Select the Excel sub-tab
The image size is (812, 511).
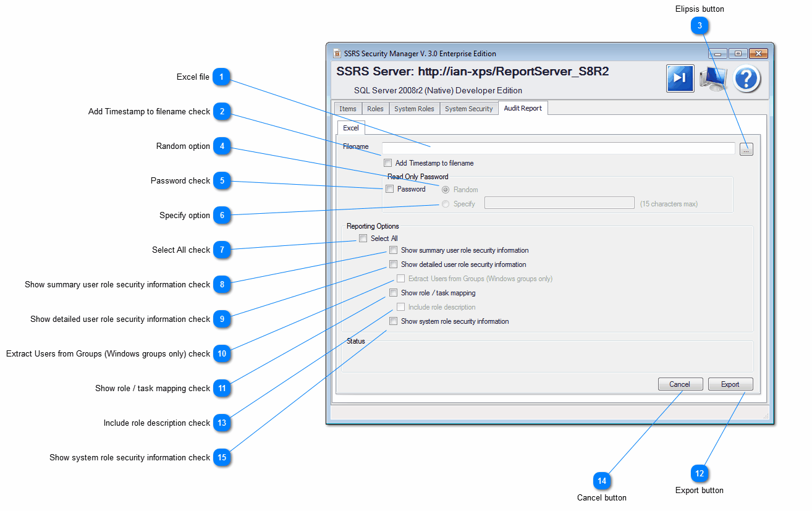351,128
